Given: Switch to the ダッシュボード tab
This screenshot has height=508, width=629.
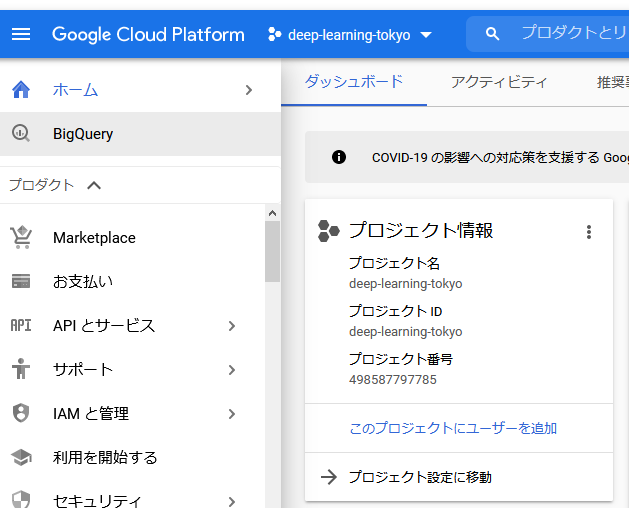Looking at the screenshot, I should coord(354,82).
